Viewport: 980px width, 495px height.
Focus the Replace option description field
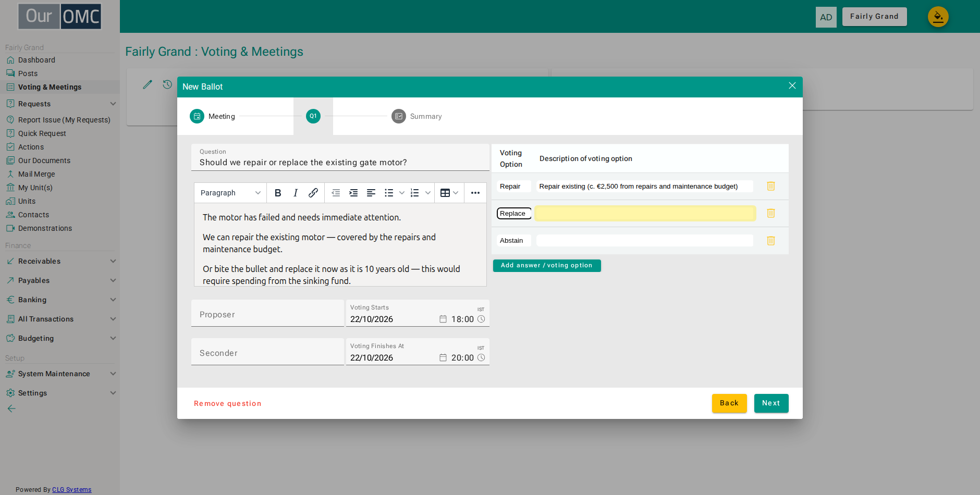[x=645, y=214]
